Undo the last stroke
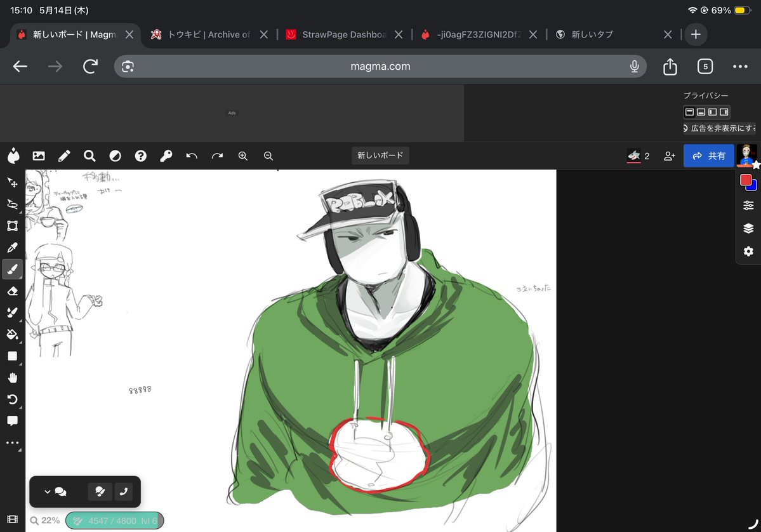 pos(192,156)
